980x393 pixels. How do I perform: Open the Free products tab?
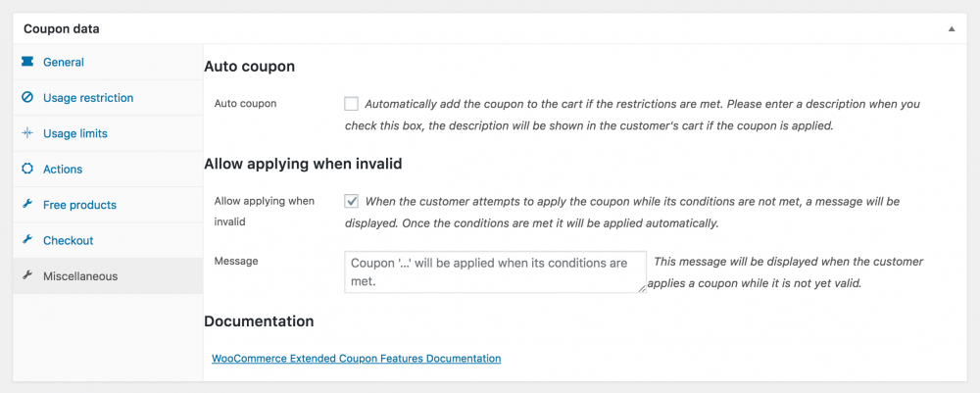pyautogui.click(x=79, y=205)
